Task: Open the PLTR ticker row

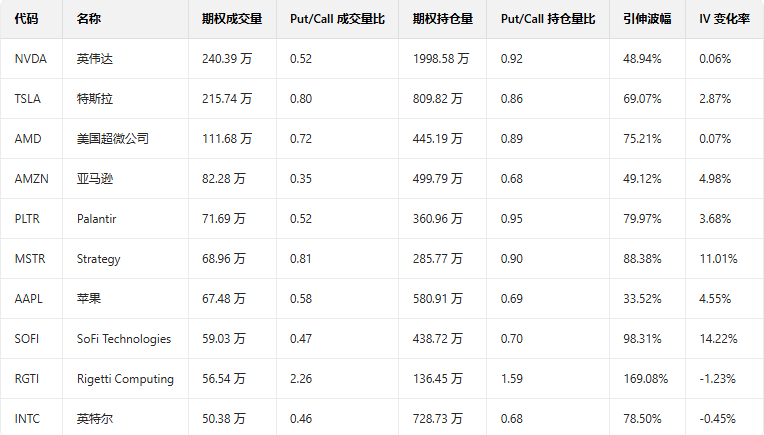Action: [29, 219]
